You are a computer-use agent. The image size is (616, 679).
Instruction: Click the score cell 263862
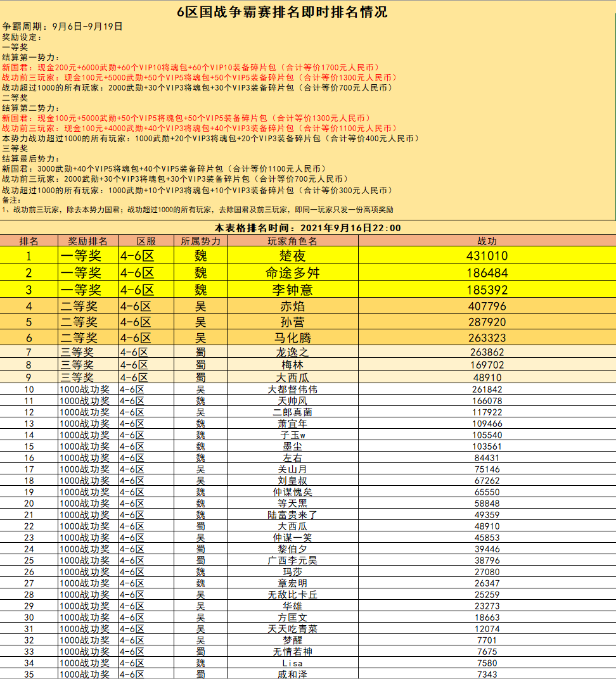pyautogui.click(x=487, y=352)
